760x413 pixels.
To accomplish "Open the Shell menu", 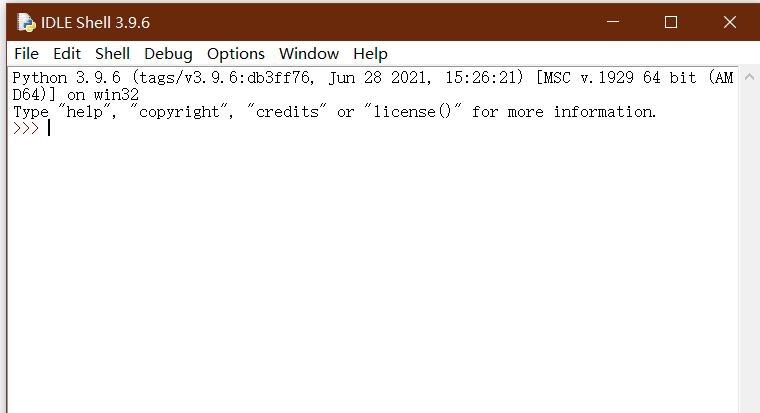I will click(x=112, y=54).
